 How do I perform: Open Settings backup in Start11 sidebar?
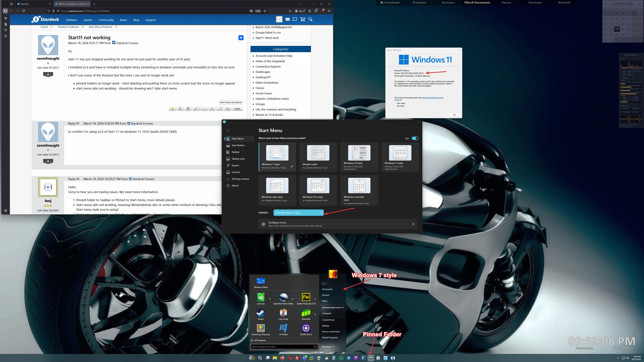point(240,179)
